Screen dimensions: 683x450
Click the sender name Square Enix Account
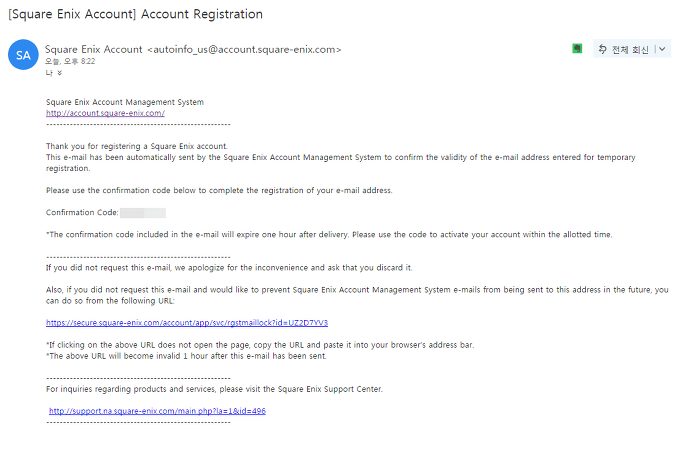[94, 49]
